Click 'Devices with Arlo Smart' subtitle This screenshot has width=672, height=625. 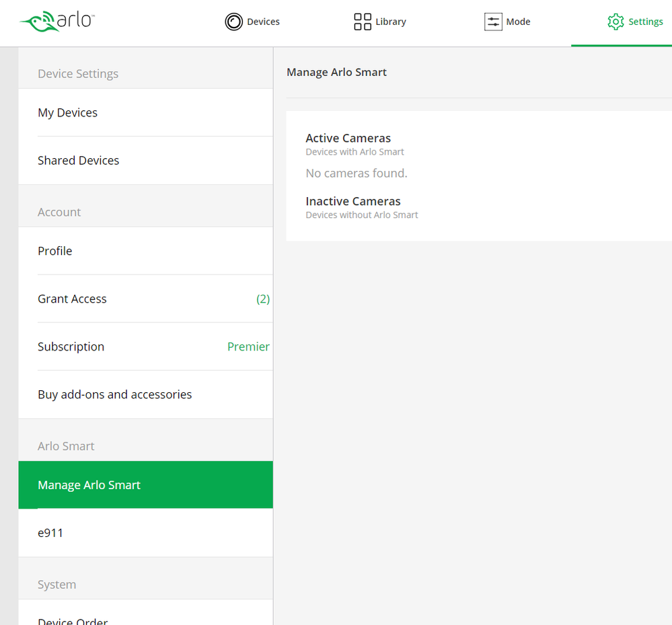coord(355,152)
